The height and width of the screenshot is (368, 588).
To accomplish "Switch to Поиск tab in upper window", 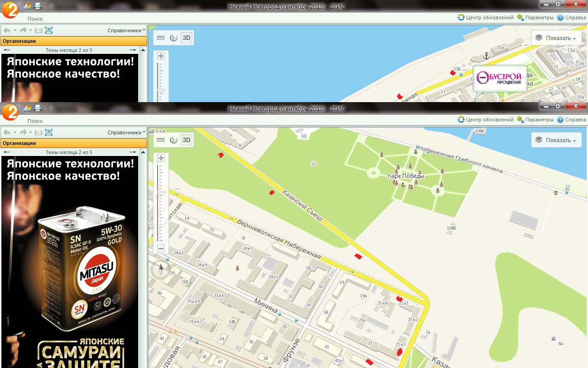I will click(35, 19).
